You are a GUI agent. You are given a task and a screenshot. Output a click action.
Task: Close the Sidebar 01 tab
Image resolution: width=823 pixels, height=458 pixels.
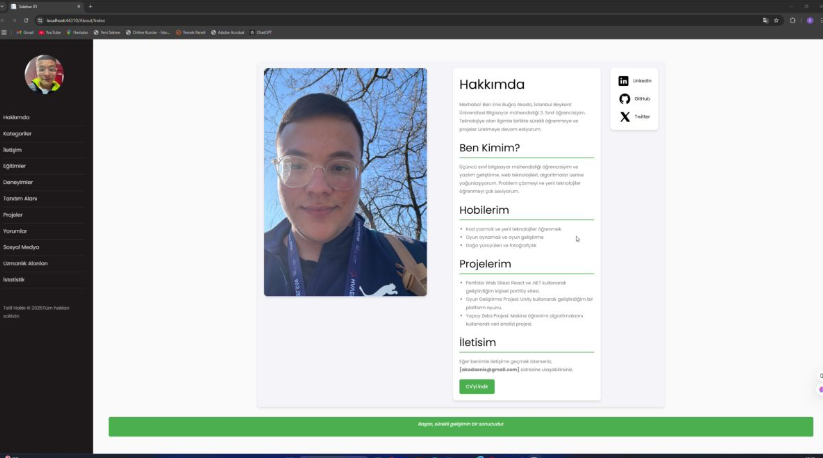click(x=79, y=6)
